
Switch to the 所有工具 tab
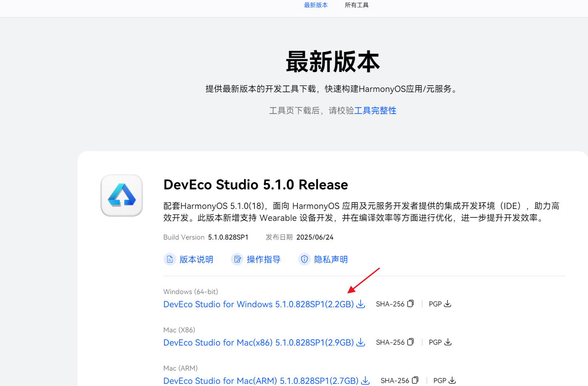click(x=357, y=5)
